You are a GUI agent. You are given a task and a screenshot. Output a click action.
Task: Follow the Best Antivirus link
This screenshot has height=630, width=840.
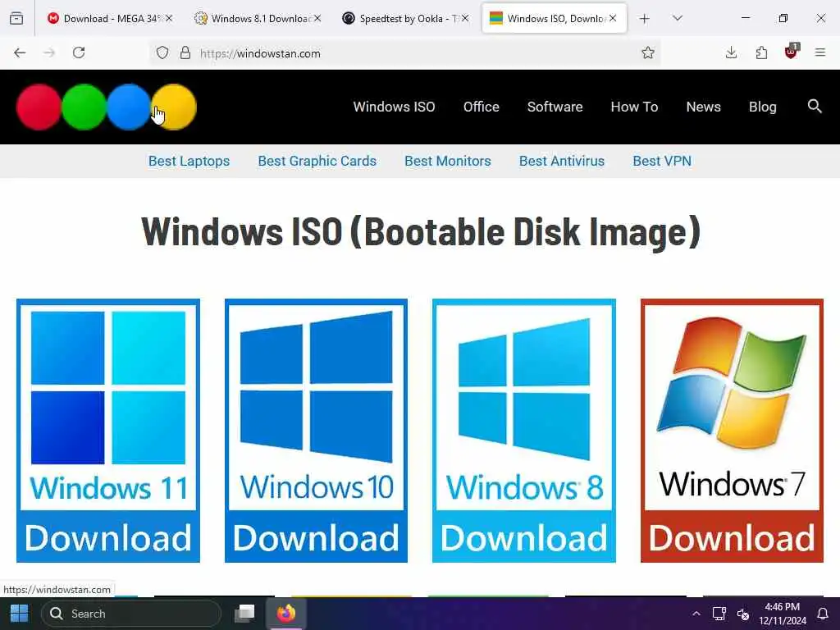coord(561,161)
